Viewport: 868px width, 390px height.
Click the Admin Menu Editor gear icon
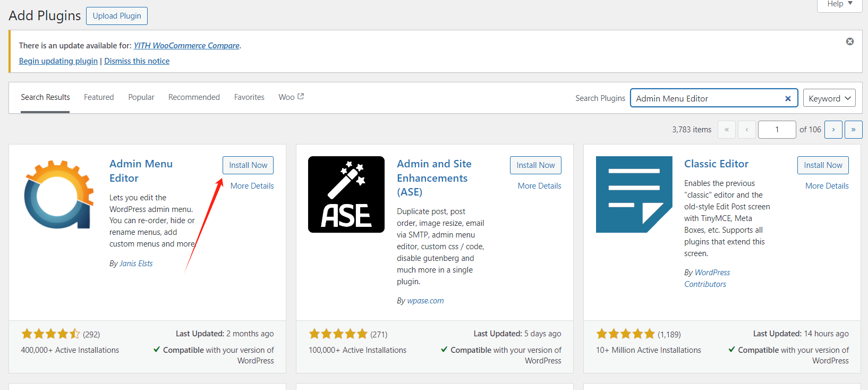pos(59,194)
